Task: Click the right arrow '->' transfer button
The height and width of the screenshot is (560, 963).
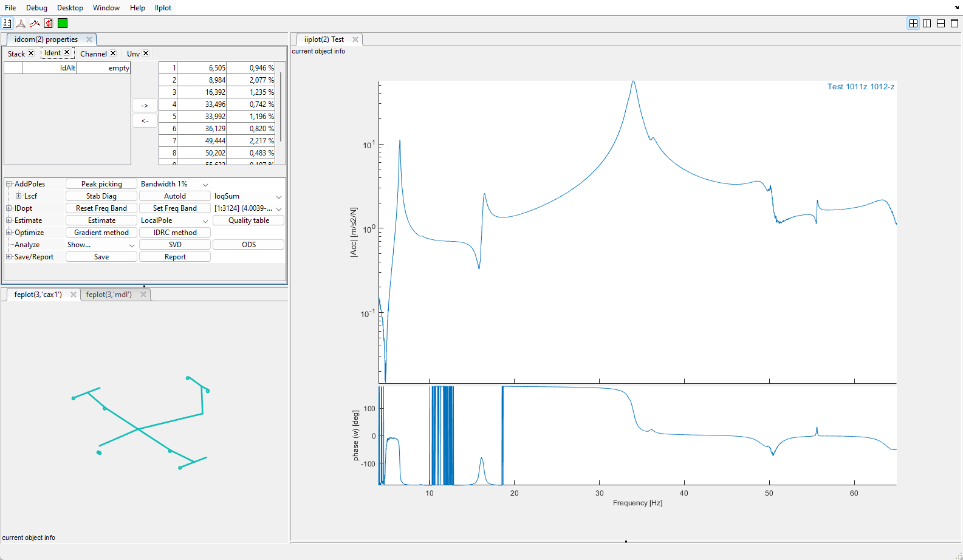Action: click(145, 106)
